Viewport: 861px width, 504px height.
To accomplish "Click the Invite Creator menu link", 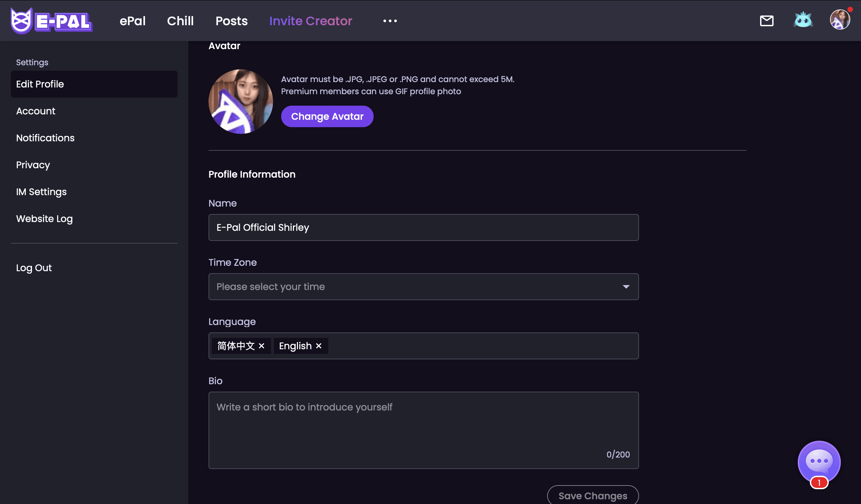I will 310,21.
